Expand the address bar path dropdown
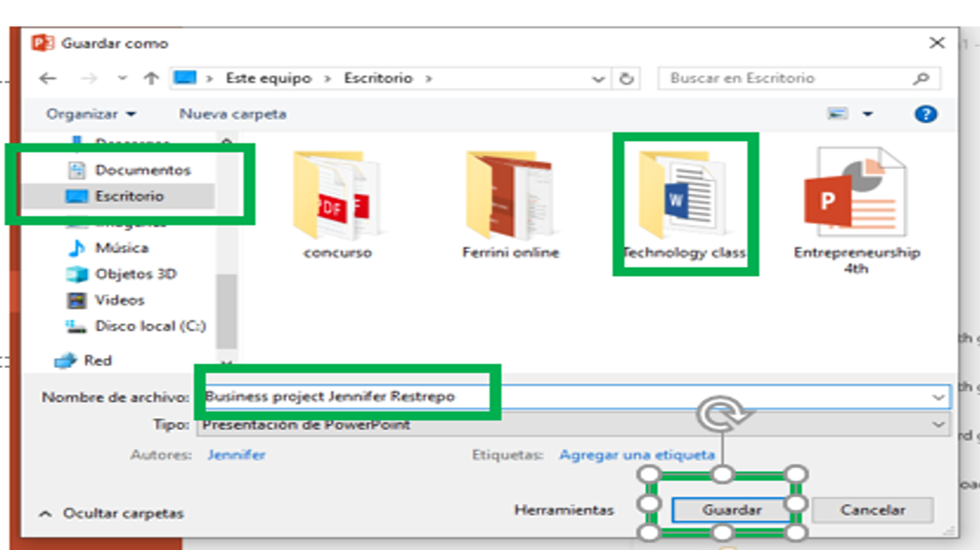Image resolution: width=980 pixels, height=550 pixels. pyautogui.click(x=598, y=79)
